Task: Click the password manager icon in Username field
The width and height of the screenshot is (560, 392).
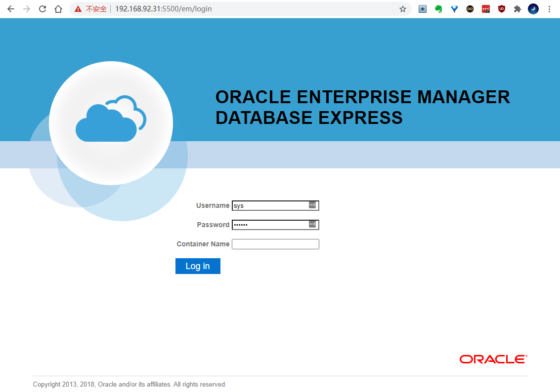Action: pos(312,205)
